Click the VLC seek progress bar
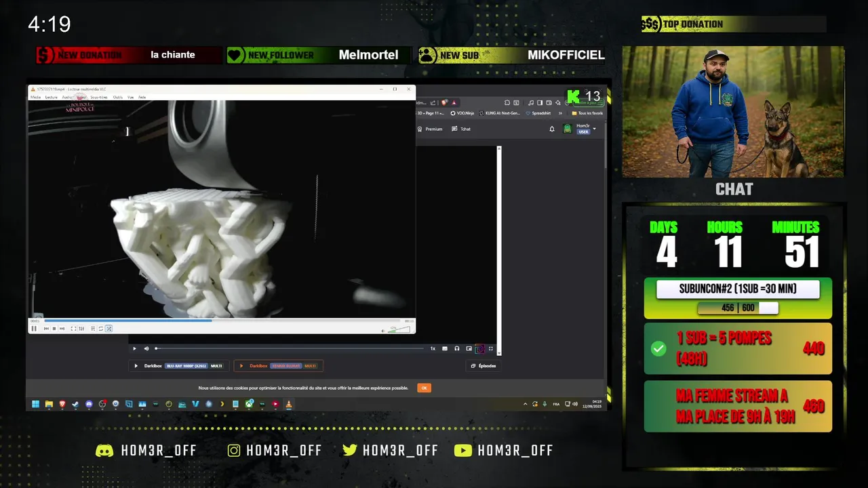 pyautogui.click(x=224, y=321)
